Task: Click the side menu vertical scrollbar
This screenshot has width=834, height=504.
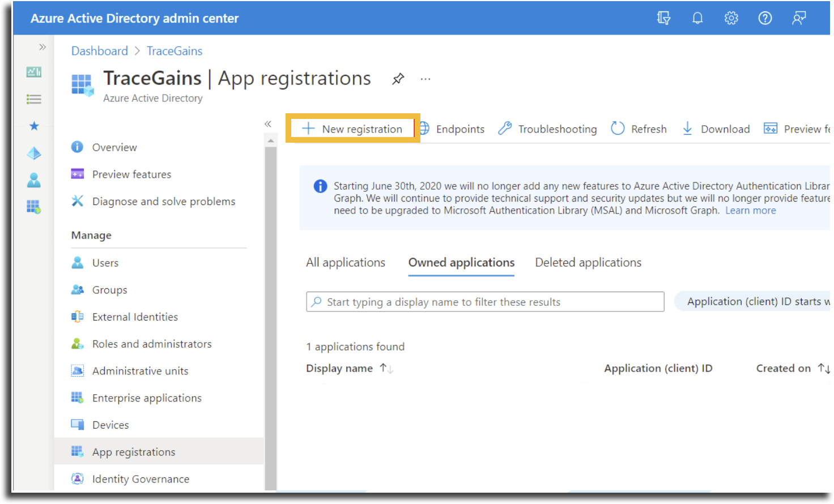Action: pos(270,317)
